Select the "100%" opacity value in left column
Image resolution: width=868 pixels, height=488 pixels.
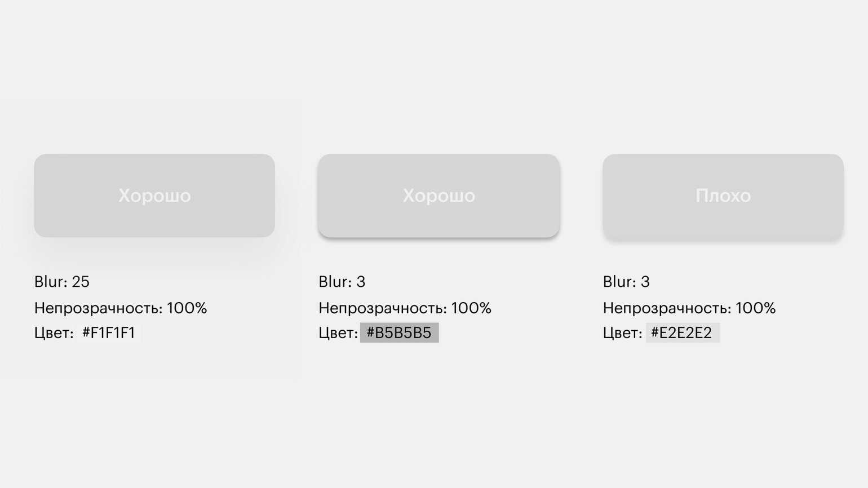click(x=187, y=308)
